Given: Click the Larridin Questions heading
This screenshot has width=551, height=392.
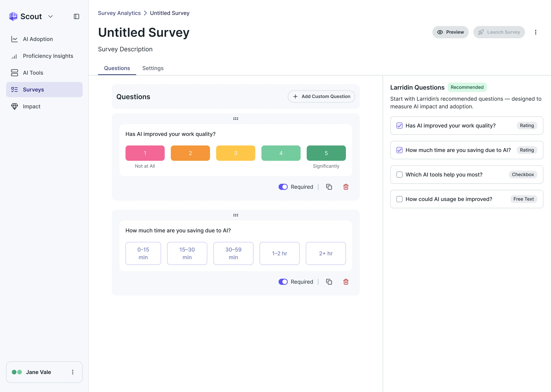Looking at the screenshot, I should [x=417, y=87].
